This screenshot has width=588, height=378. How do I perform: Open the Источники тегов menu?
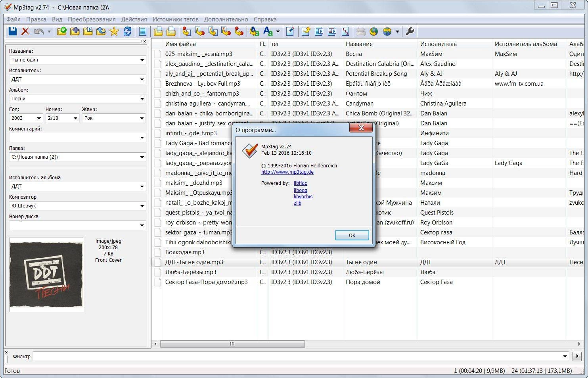tap(176, 19)
